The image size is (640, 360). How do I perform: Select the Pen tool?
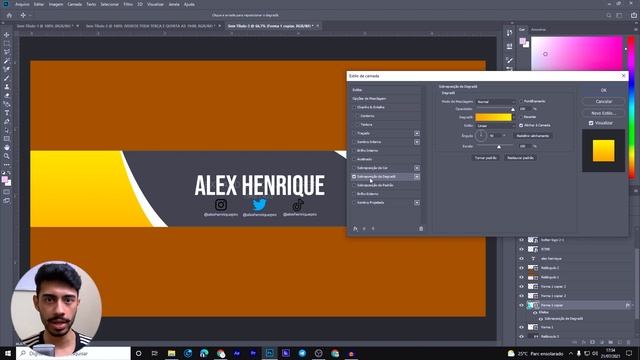click(x=7, y=121)
